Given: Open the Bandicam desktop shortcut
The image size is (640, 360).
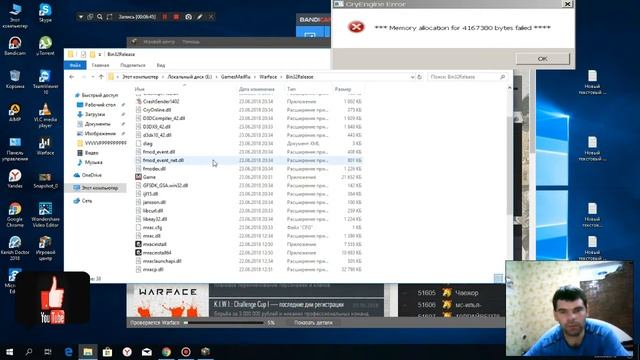Looking at the screenshot, I should click(x=15, y=46).
